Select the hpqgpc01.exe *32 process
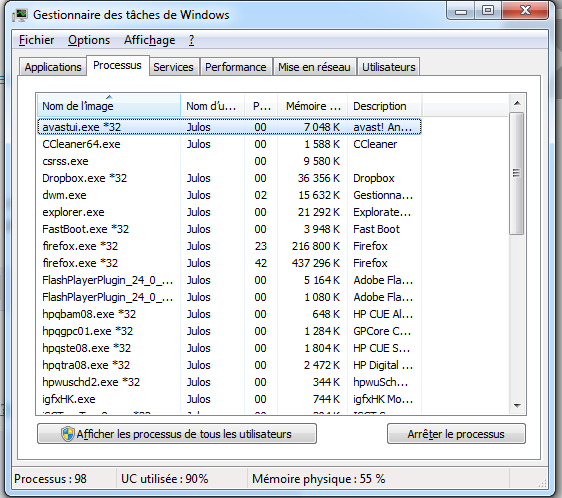 tap(229, 331)
